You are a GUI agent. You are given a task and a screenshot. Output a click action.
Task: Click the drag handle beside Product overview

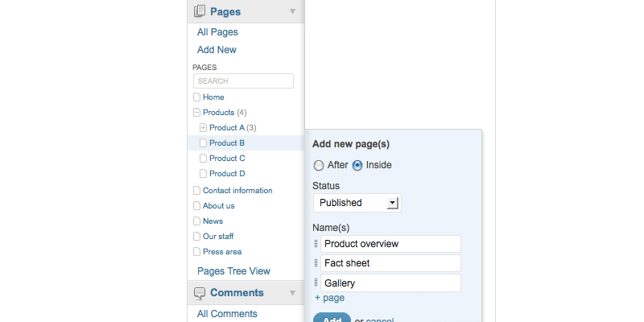pyautogui.click(x=316, y=244)
